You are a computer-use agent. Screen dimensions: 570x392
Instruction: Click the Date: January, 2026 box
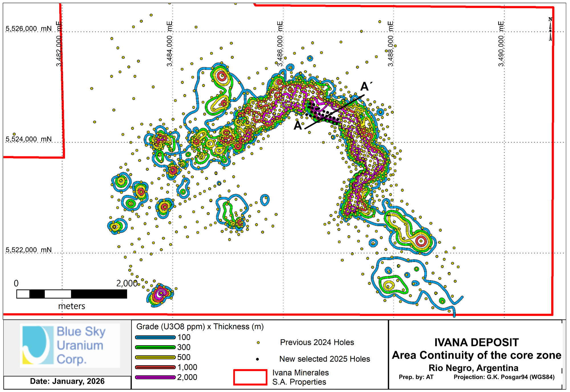tap(67, 381)
